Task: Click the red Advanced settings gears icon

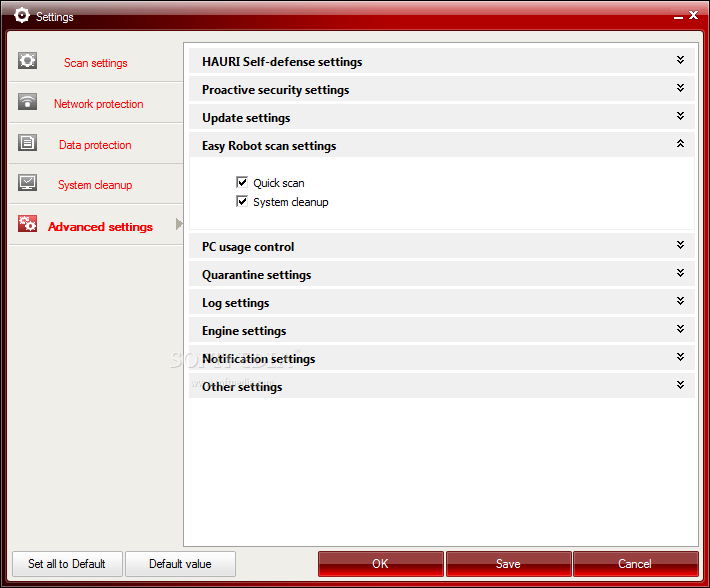Action: [x=27, y=224]
